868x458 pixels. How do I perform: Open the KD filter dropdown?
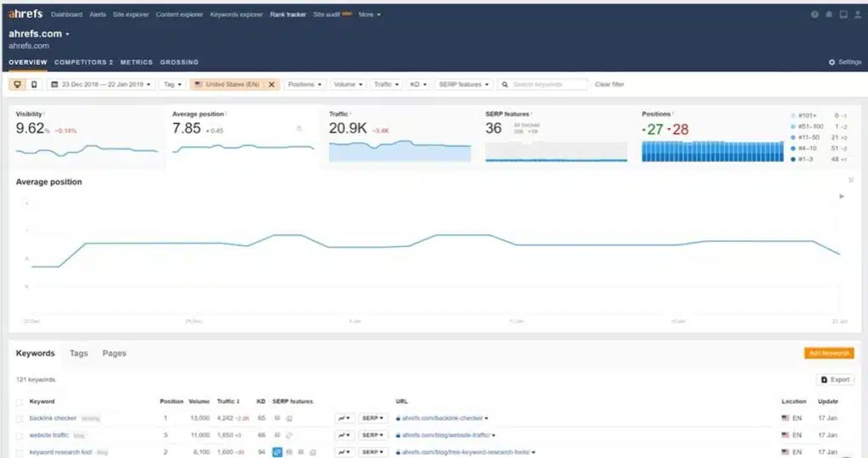[418, 84]
